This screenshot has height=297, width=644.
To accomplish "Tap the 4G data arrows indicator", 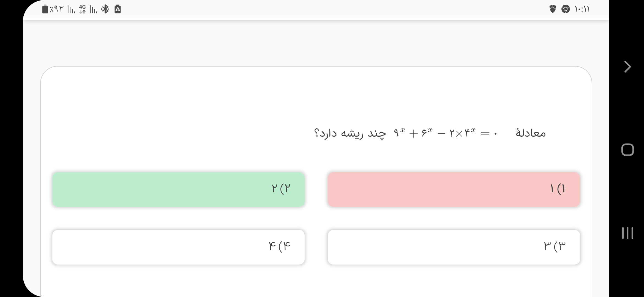I will pos(82,9).
